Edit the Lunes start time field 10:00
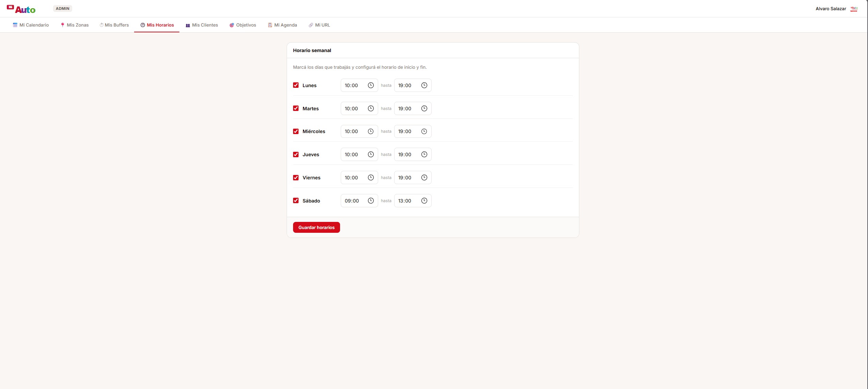Image resolution: width=868 pixels, height=389 pixels. click(359, 85)
